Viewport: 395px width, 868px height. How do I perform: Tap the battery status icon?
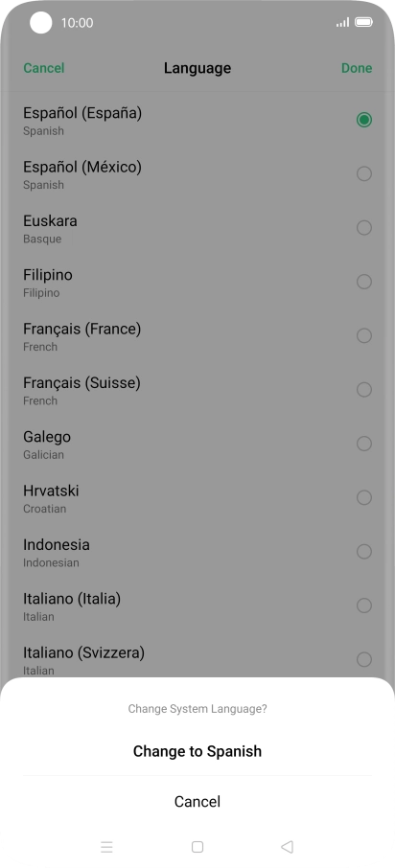click(364, 22)
